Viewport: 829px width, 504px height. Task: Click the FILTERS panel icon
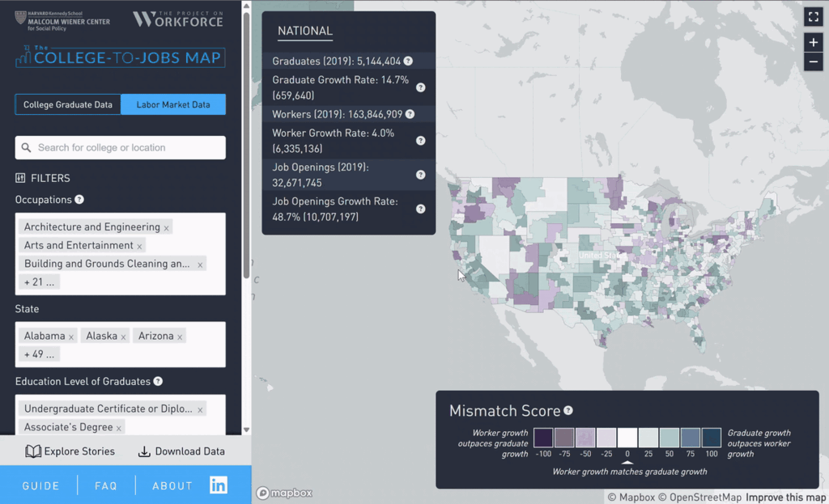point(19,178)
